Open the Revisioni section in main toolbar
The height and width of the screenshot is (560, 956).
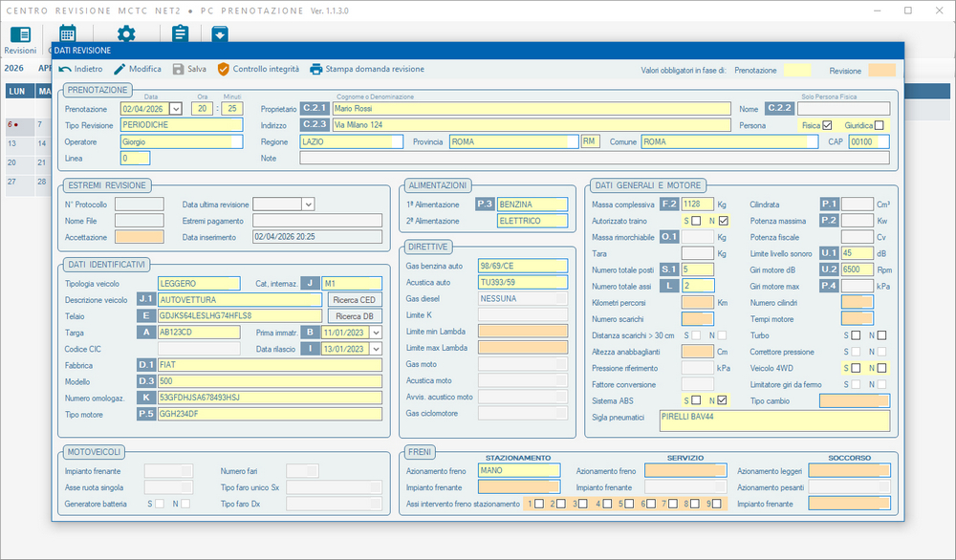coord(20,38)
